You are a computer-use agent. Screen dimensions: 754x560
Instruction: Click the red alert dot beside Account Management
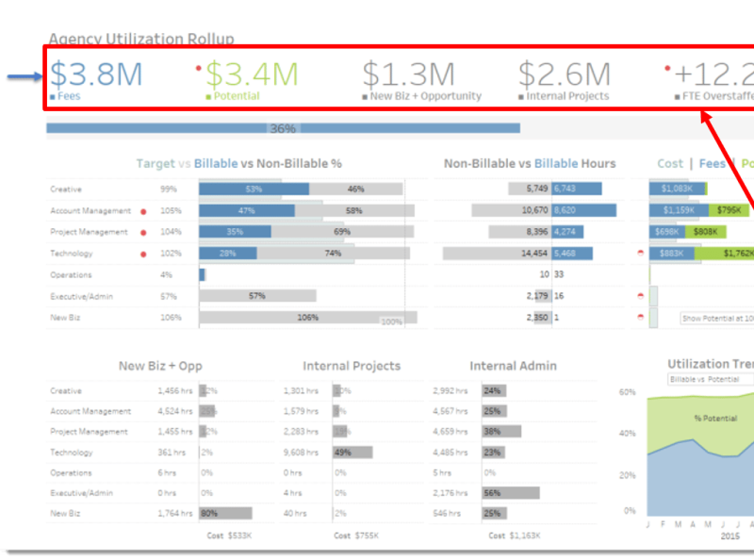pyautogui.click(x=143, y=210)
